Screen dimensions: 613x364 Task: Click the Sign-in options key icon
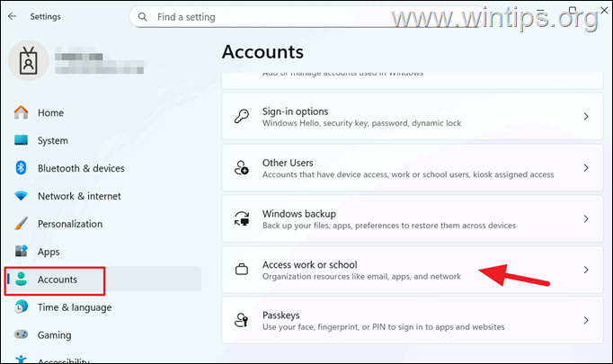pos(242,117)
